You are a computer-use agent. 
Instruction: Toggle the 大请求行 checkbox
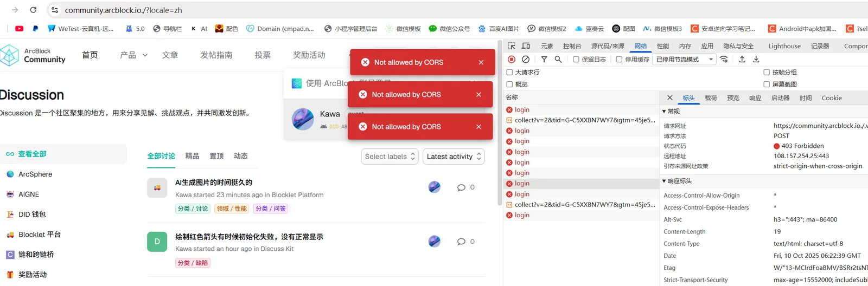[x=509, y=72]
